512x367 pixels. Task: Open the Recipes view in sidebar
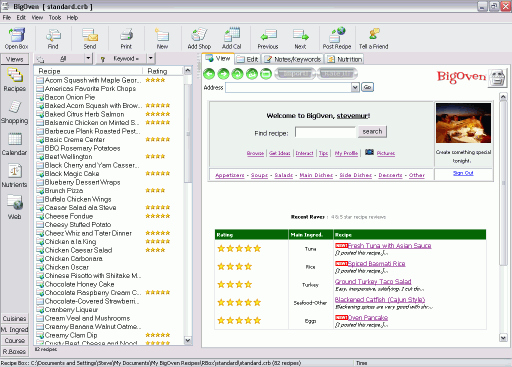(15, 79)
